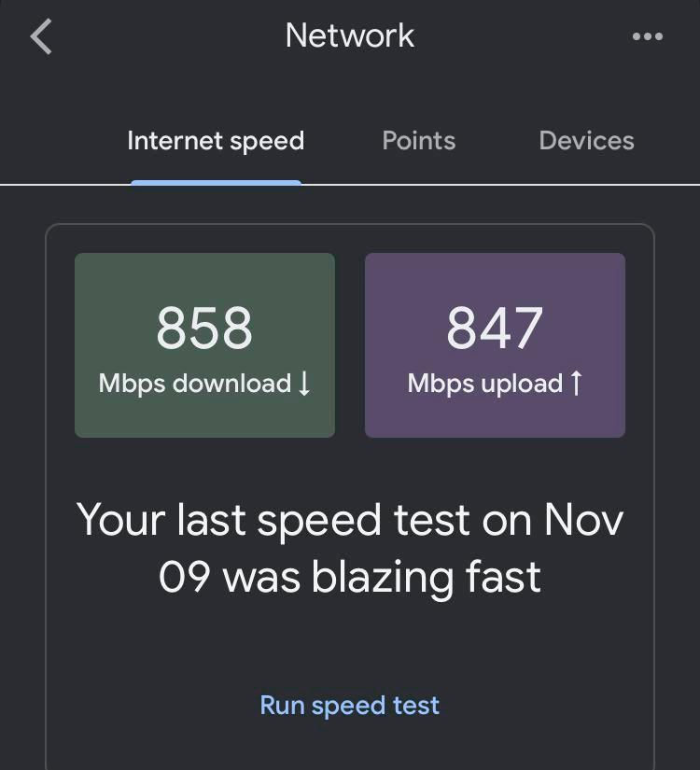Click the word 'Nov' in the summary
This screenshot has width=700, height=770.
pyautogui.click(x=584, y=519)
